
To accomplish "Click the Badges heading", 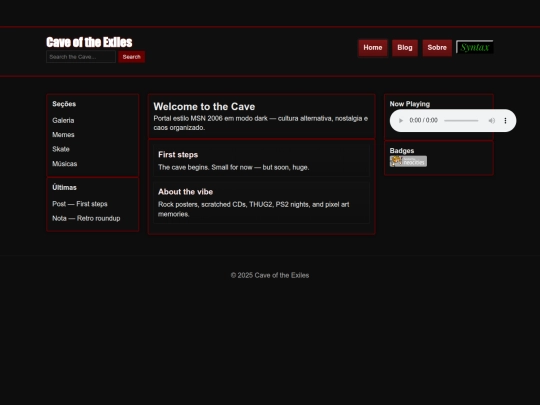I will [402, 150].
